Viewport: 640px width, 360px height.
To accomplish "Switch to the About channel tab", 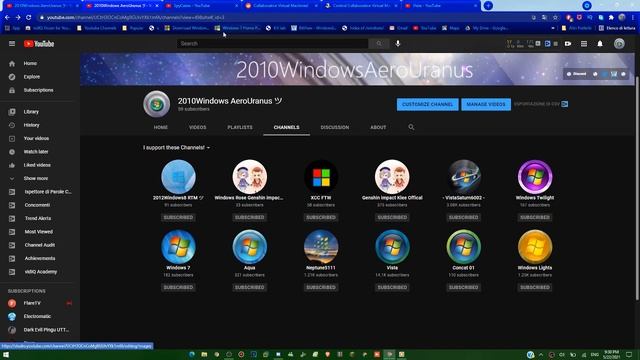I will tap(378, 127).
